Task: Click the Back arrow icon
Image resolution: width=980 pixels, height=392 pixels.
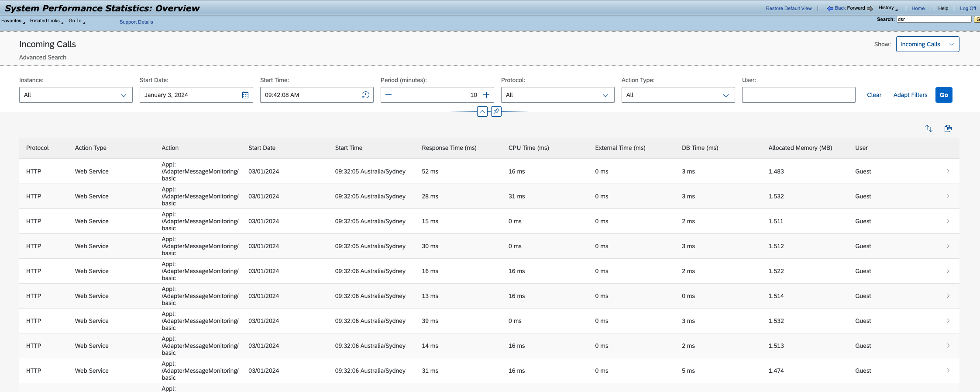Action: pos(830,9)
